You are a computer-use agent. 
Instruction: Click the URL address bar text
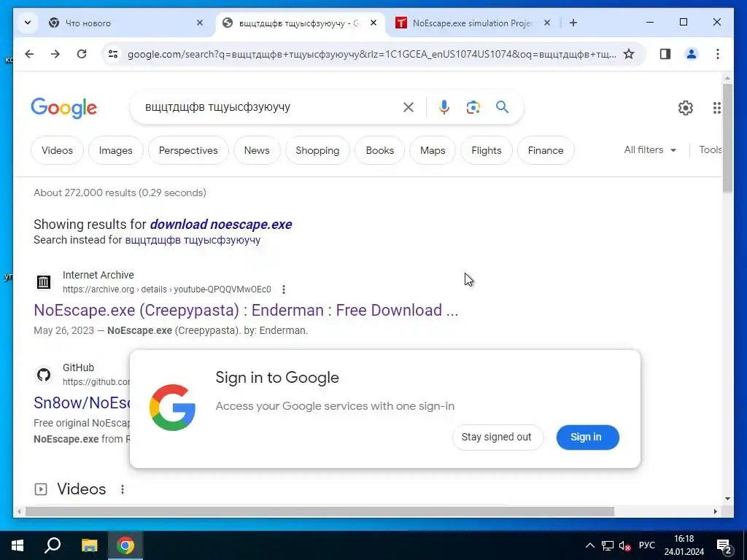(x=371, y=54)
